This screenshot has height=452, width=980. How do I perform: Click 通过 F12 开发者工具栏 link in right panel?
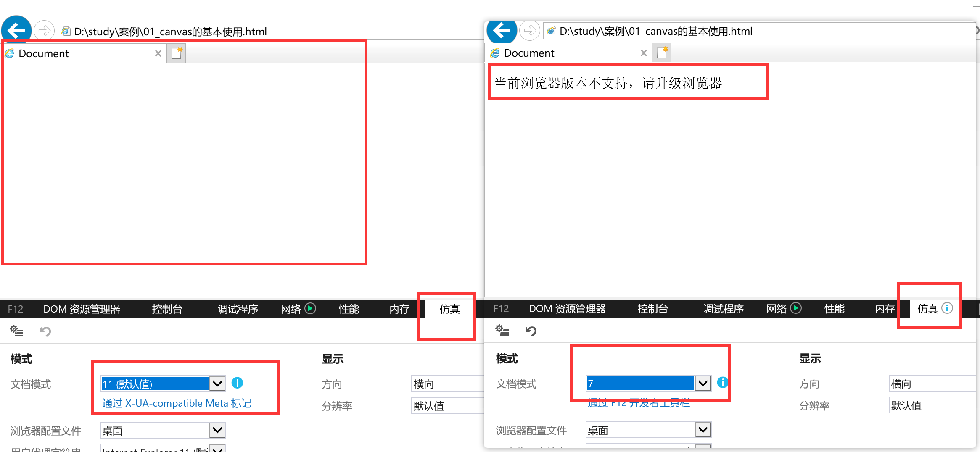click(639, 403)
